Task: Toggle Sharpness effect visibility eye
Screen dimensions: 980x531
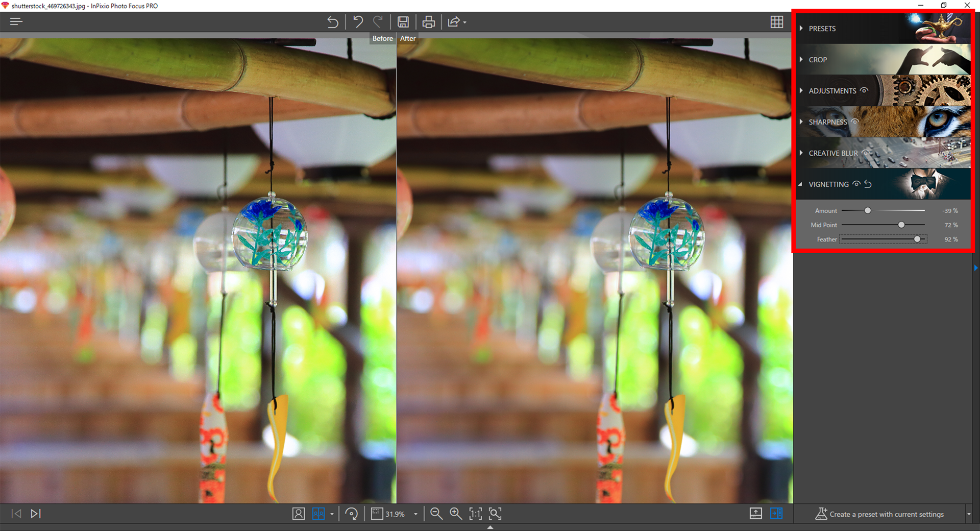Action: 855,122
